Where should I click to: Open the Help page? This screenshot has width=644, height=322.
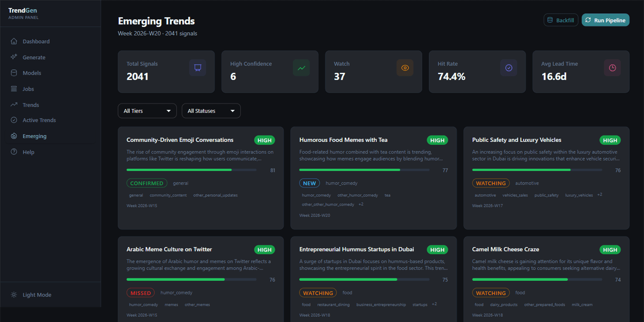50,152
